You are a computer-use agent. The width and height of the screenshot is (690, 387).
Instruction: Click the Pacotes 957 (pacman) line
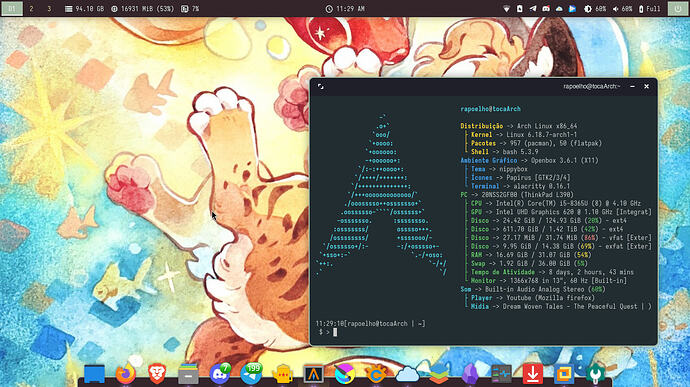click(x=536, y=143)
